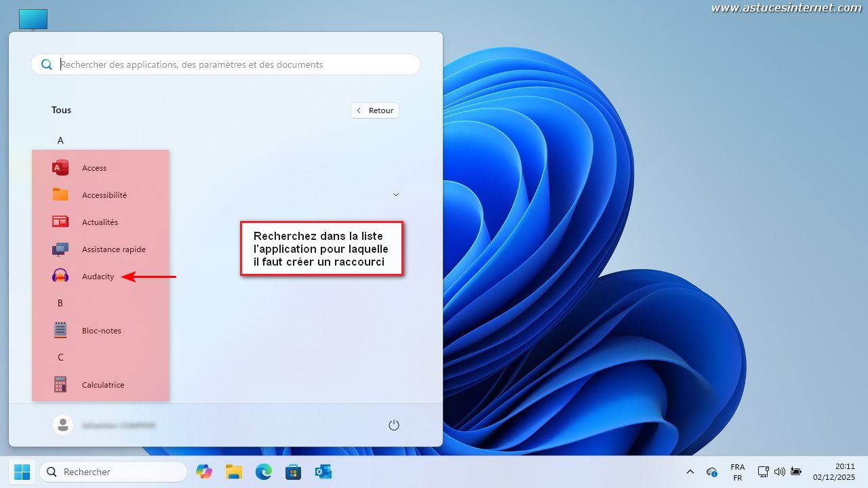Click the letter A section header
Image resolution: width=868 pixels, height=488 pixels.
click(x=60, y=141)
